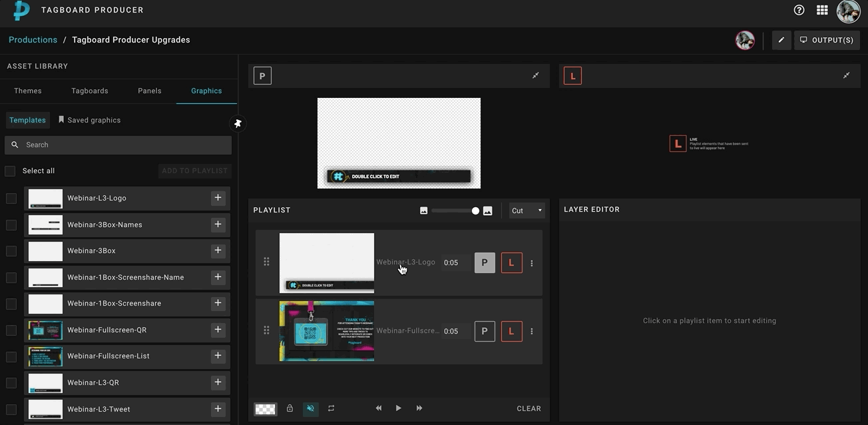Open the Productions breadcrumb link
Screen dimensions: 868x425
point(33,40)
